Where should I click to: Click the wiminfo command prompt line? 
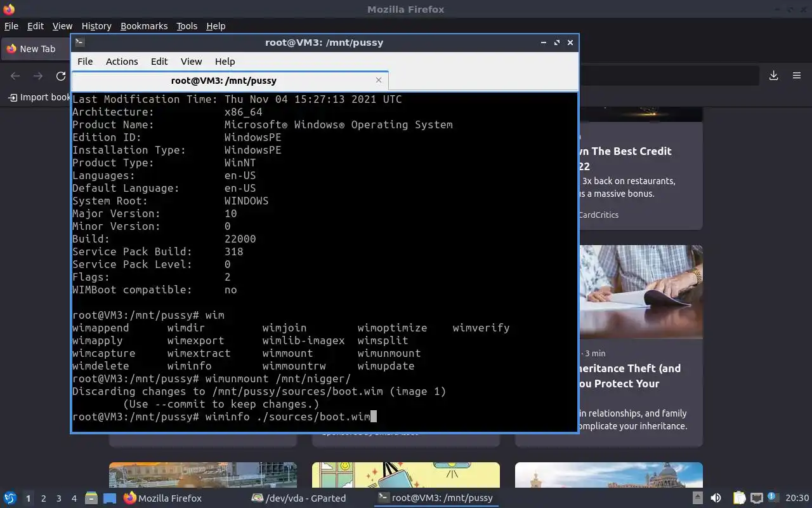pos(225,417)
